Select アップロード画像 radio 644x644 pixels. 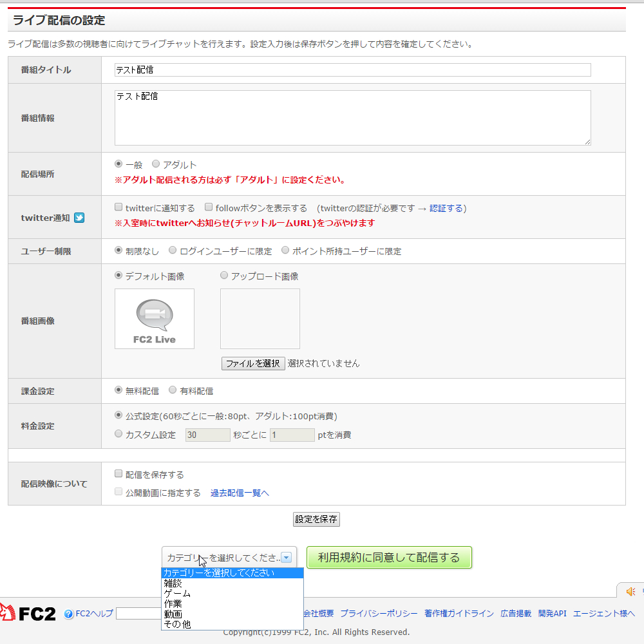click(224, 275)
